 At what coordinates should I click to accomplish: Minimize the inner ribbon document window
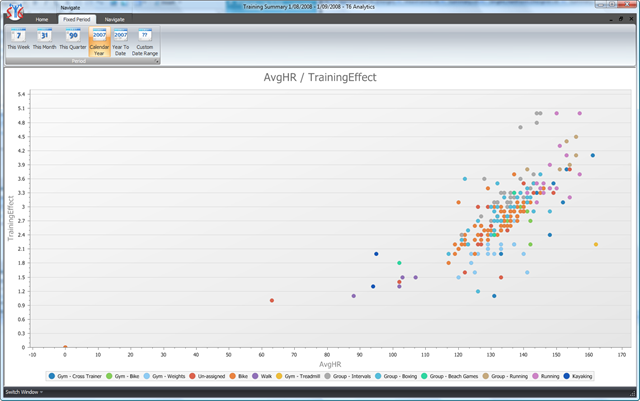tap(611, 19)
